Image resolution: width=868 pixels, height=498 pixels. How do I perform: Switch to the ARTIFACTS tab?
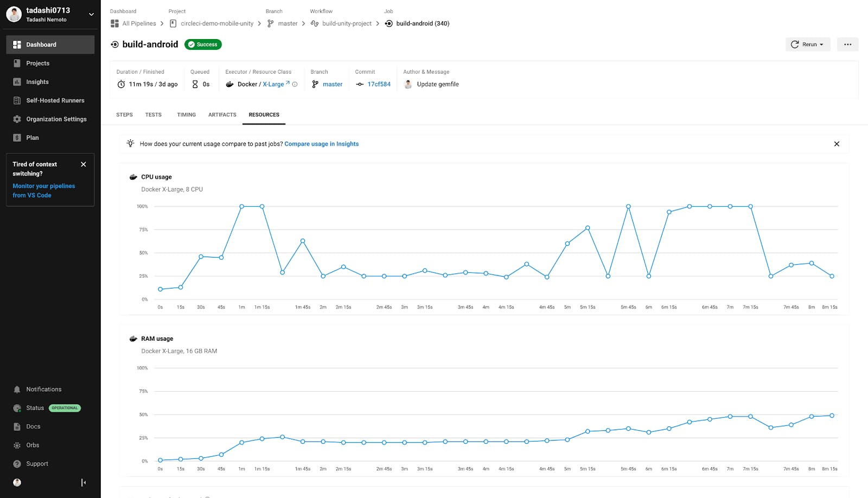(222, 114)
